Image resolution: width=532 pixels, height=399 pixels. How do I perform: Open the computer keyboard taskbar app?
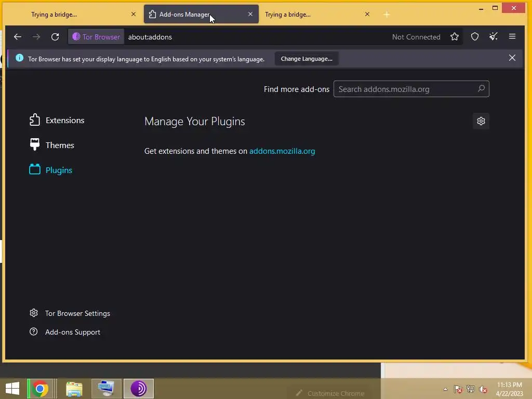pos(106,389)
